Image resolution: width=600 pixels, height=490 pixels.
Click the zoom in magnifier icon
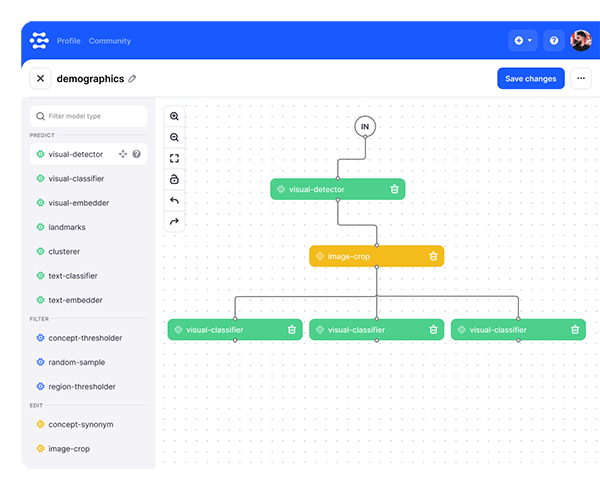tap(175, 116)
